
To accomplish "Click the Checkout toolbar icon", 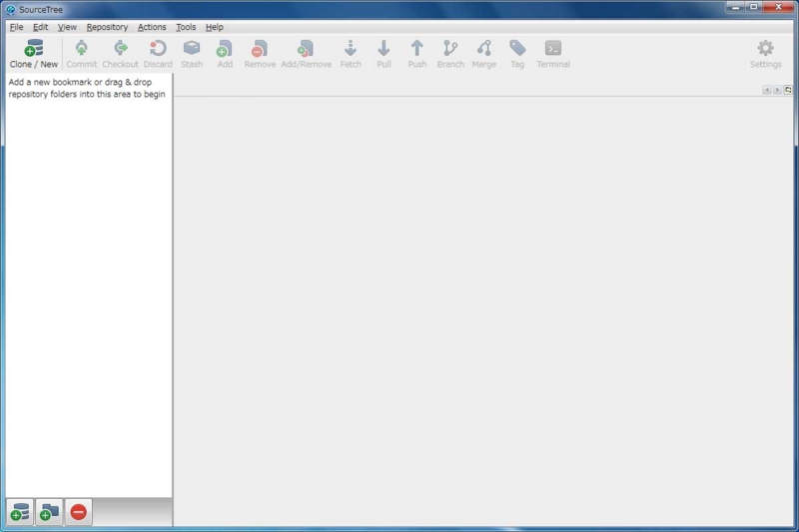I will (x=120, y=54).
